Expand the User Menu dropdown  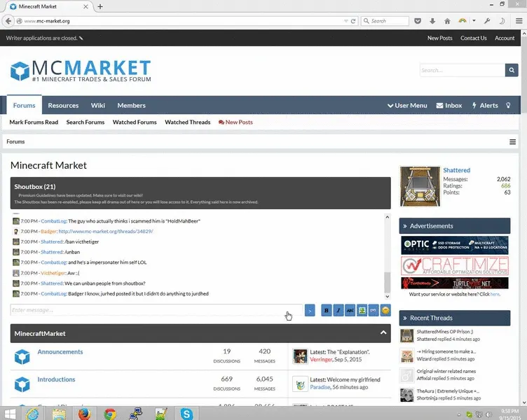point(407,106)
